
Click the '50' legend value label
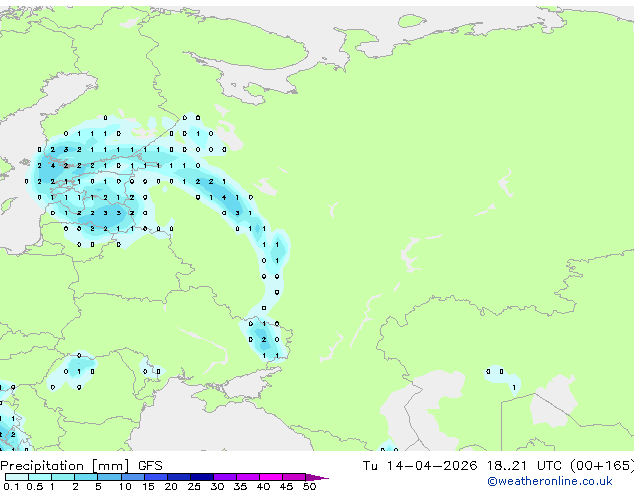coord(309,486)
